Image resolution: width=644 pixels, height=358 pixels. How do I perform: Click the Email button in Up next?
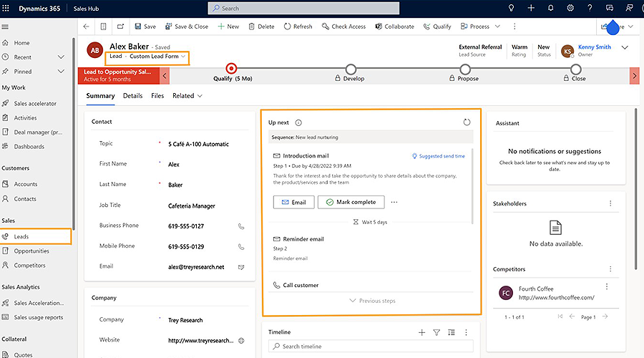click(x=293, y=202)
